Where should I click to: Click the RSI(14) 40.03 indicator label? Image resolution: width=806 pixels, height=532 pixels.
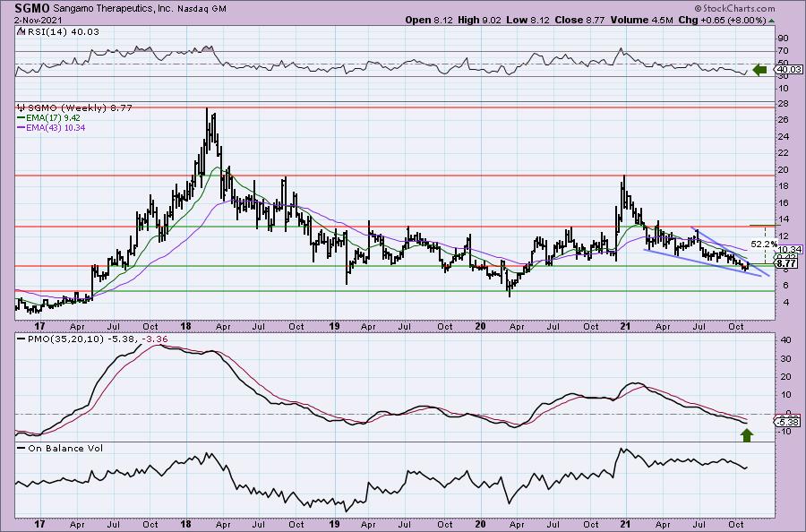pos(64,32)
